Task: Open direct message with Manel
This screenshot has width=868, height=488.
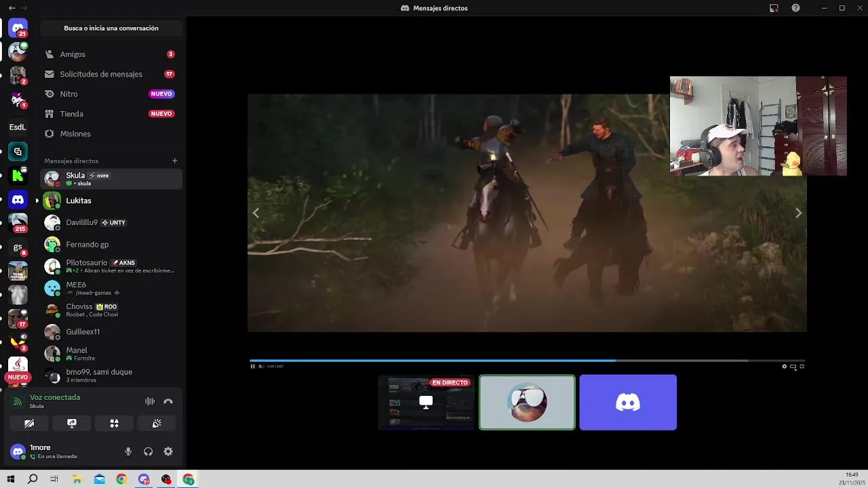Action: click(111, 353)
